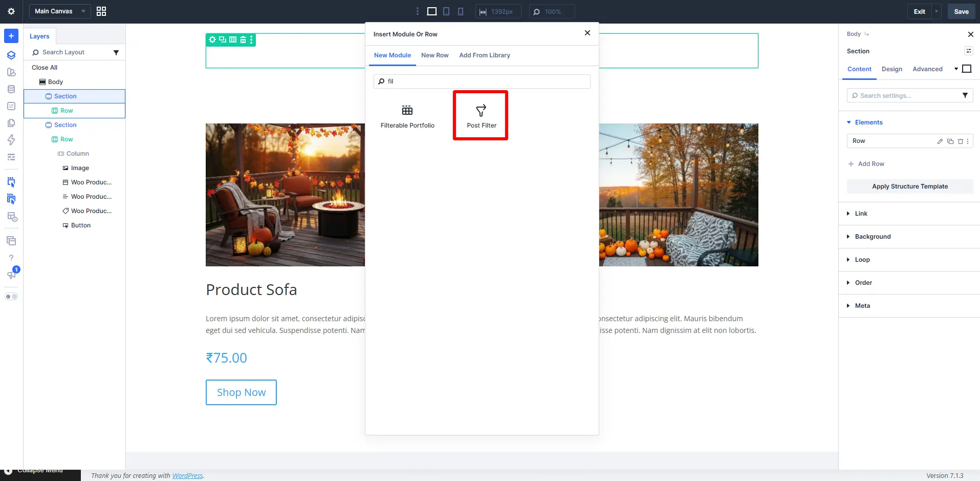Click the Save button
This screenshot has height=481, width=980.
[961, 11]
